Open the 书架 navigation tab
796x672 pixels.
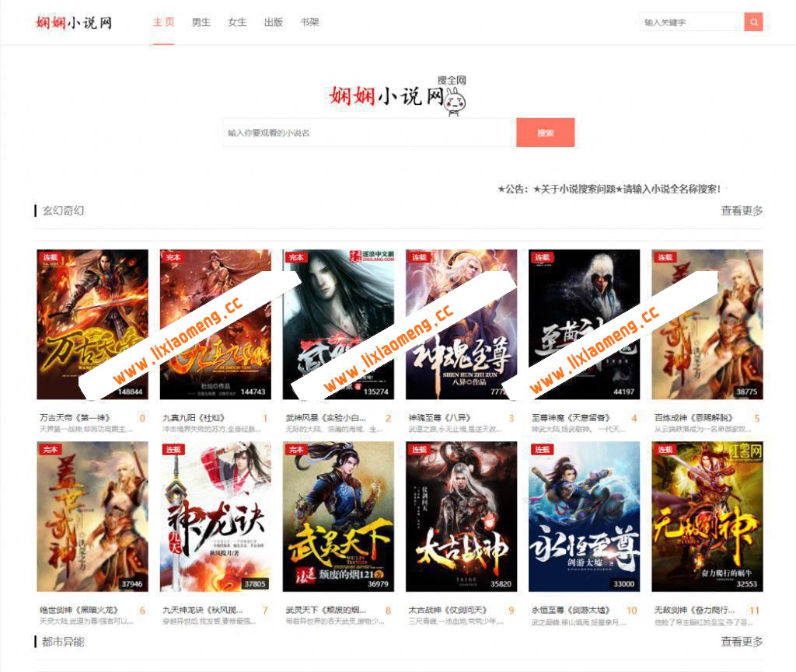click(309, 23)
